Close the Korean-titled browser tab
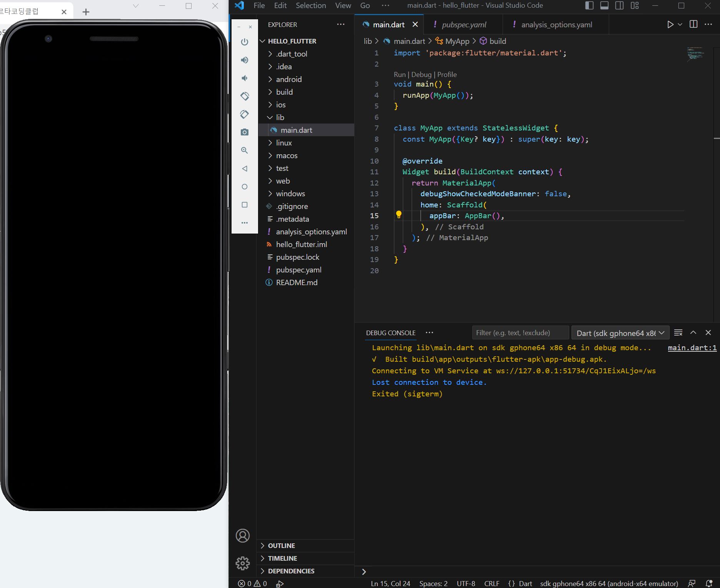Viewport: 720px width, 588px height. [x=64, y=12]
